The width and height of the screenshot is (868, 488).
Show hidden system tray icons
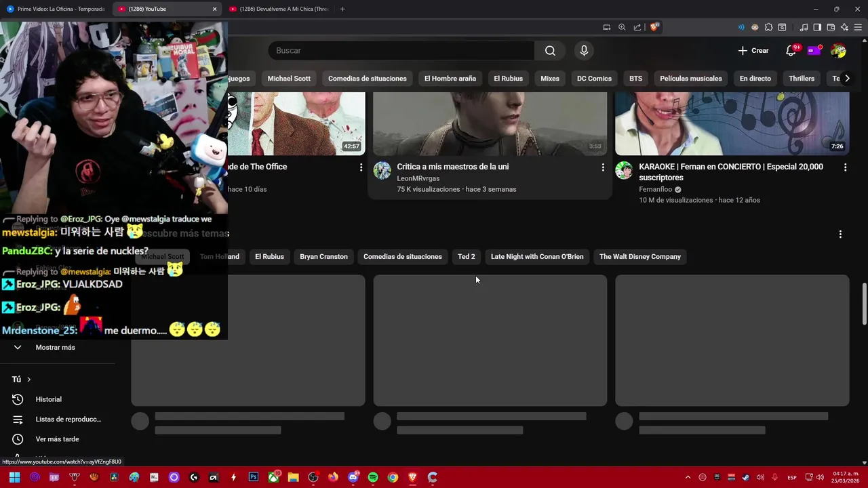(x=688, y=477)
